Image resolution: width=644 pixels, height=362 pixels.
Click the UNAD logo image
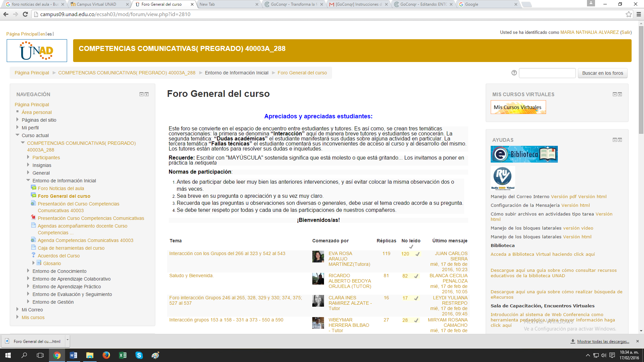click(37, 51)
